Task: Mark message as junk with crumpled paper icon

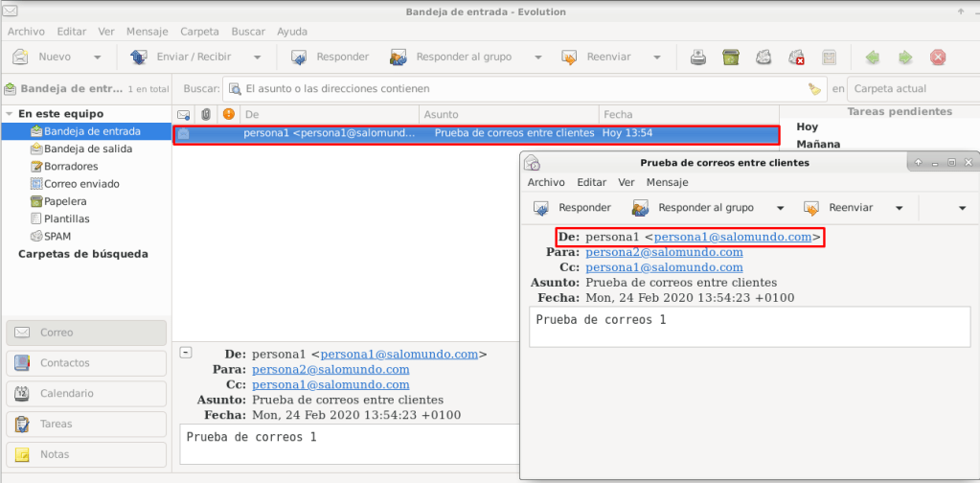Action: point(763,57)
